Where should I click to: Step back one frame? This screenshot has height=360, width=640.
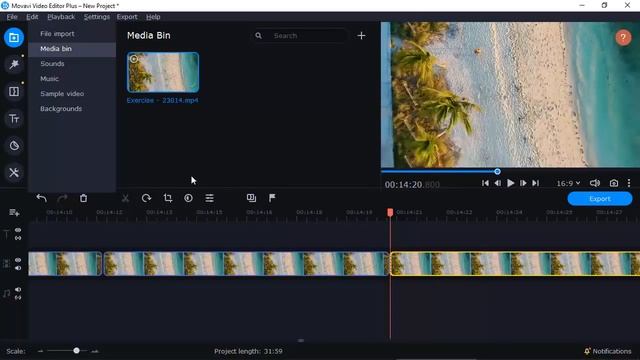point(498,183)
